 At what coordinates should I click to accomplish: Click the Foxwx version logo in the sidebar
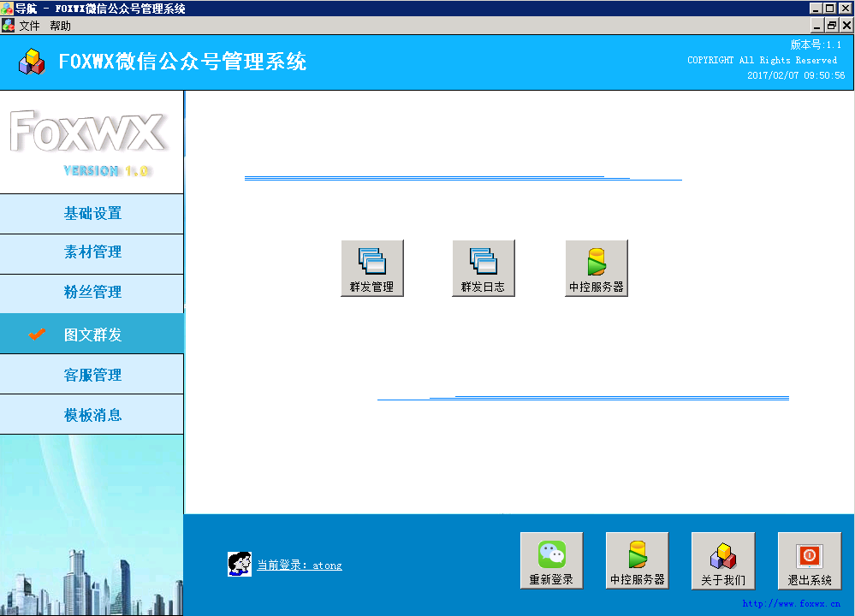click(x=87, y=143)
